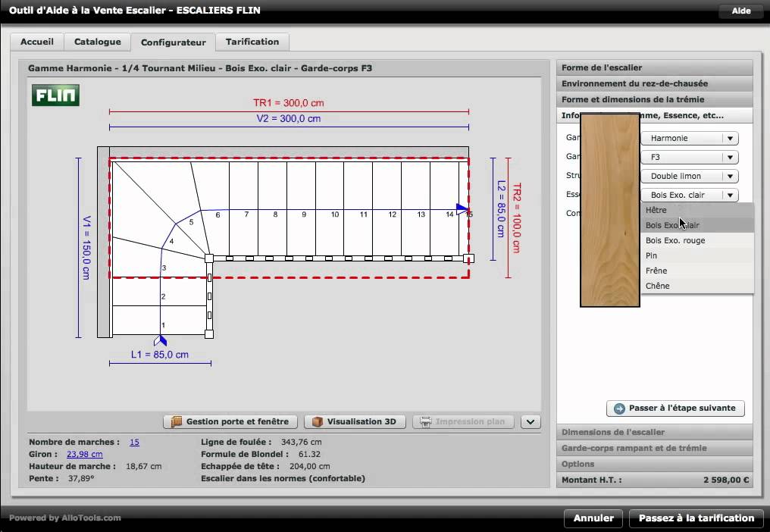Click Gestion porte et fenêtre button
This screenshot has height=532, width=770.
230,421
